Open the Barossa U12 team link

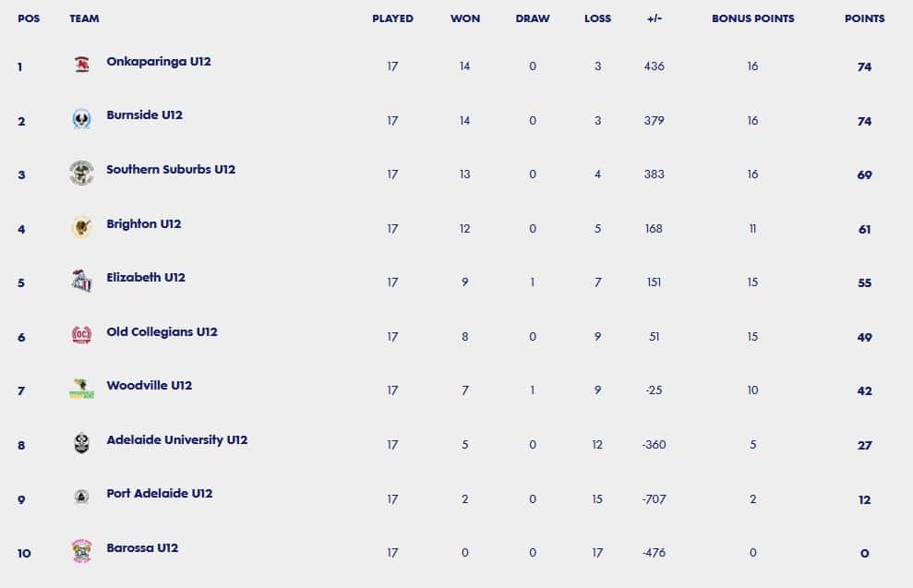click(x=142, y=547)
